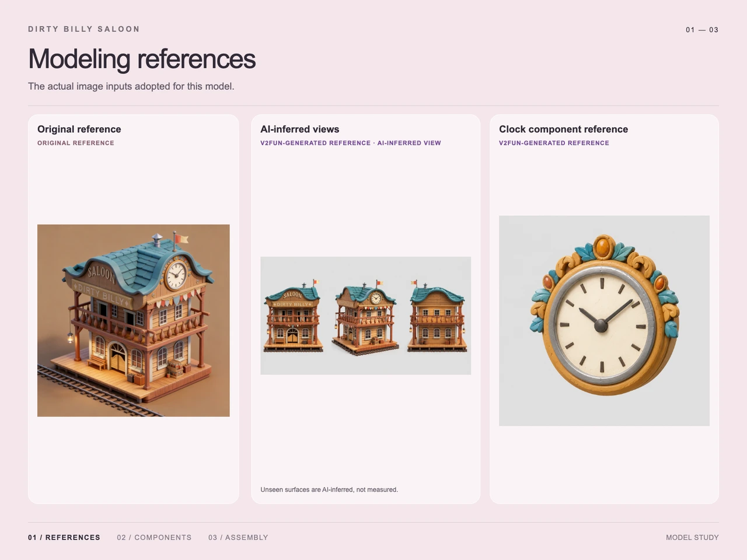Screen dimensions: 747x560
Task: Open the 01 / References tab
Action: [x=64, y=537]
